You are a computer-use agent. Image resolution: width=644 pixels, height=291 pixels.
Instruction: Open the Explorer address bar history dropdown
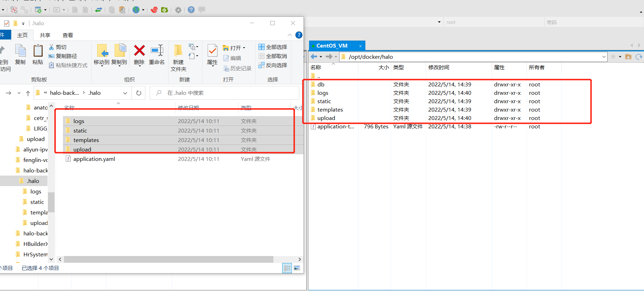125,93
